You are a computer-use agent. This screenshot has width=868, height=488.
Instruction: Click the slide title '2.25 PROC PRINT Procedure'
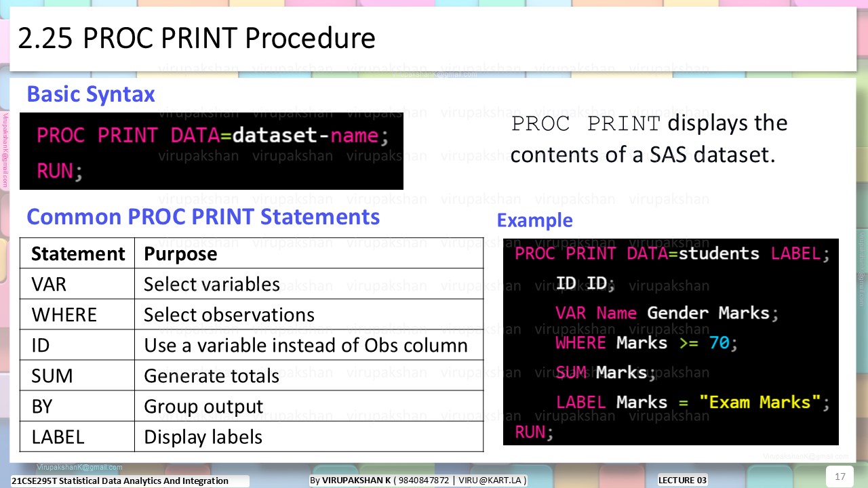pyautogui.click(x=197, y=39)
